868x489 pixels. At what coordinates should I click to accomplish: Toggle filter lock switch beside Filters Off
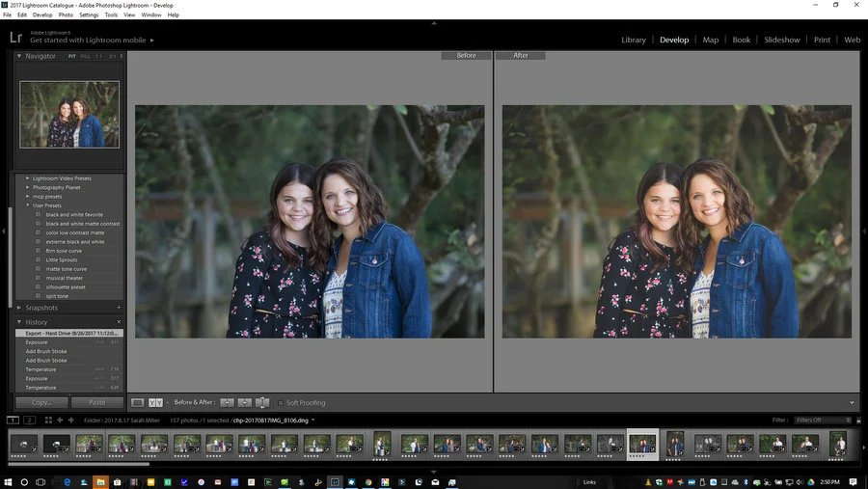point(858,421)
